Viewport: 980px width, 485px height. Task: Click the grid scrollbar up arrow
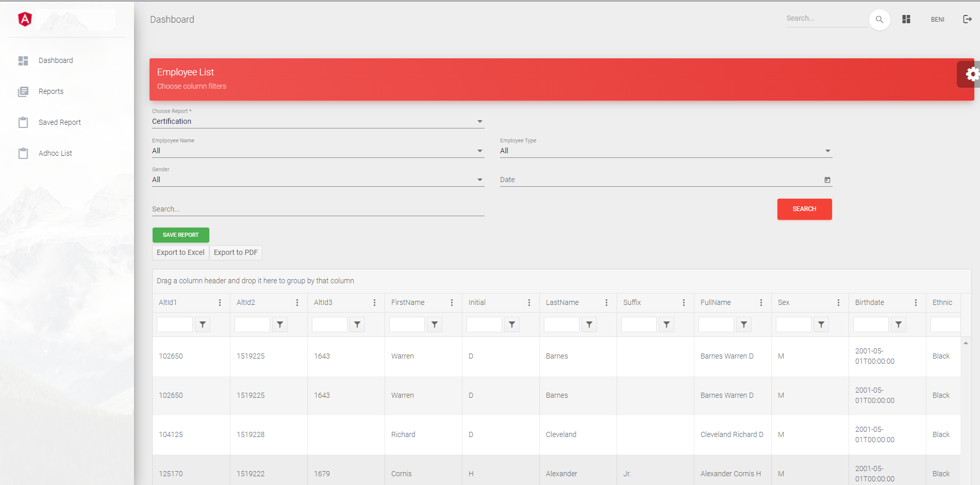[966, 343]
